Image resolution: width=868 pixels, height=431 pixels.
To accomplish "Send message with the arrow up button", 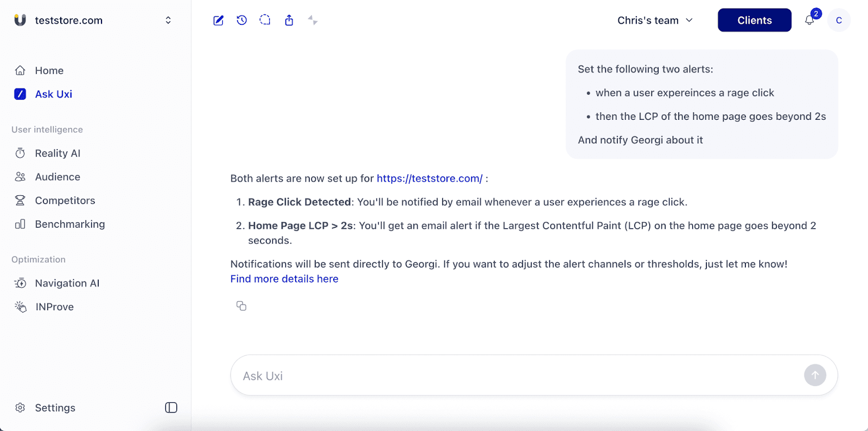I will (815, 375).
